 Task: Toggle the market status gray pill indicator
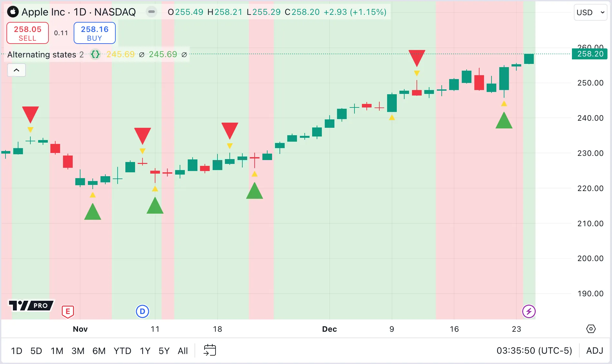[151, 12]
